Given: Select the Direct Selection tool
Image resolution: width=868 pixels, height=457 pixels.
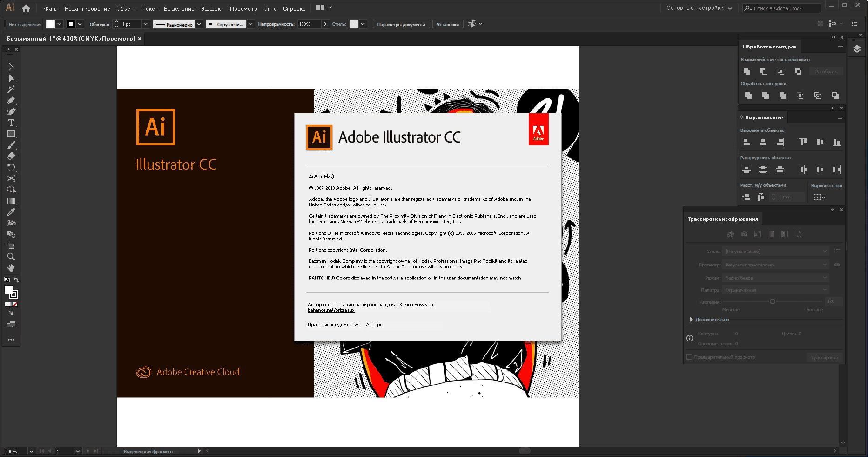Looking at the screenshot, I should point(11,78).
